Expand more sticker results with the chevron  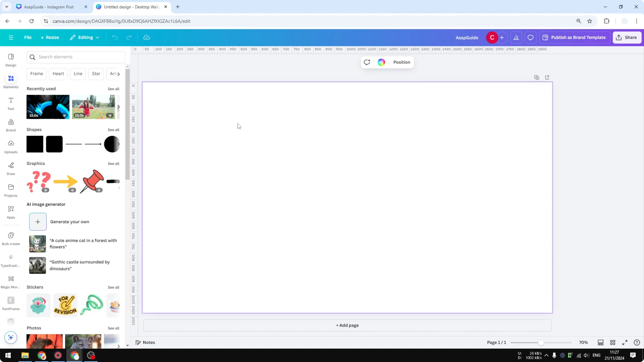click(x=118, y=305)
